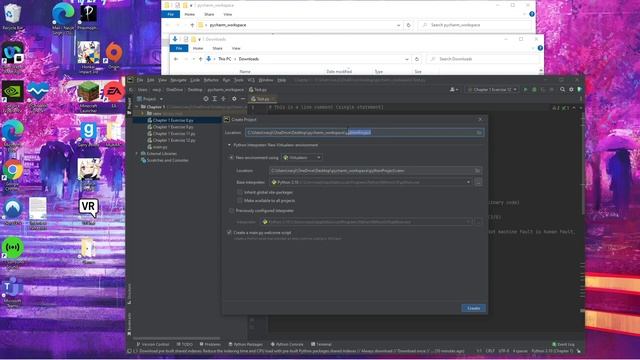Open Terminal tool window

click(321, 344)
